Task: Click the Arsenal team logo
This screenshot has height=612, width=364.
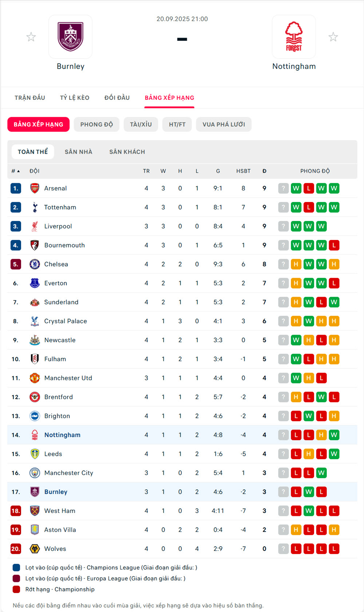Action: [x=35, y=188]
